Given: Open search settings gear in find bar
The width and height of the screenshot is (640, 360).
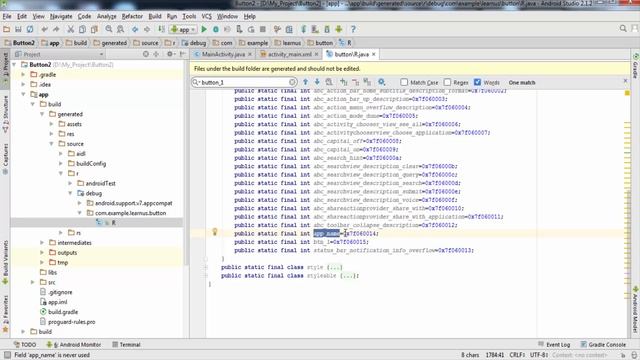Looking at the screenshot, I should (382, 82).
